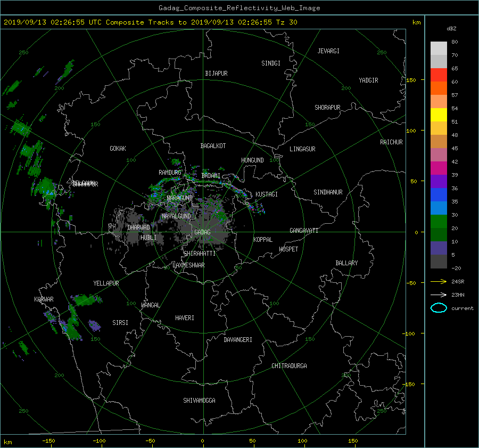The width and height of the screenshot is (479, 448).
Task: Click the YELLAPUR city label
Action: point(106,283)
